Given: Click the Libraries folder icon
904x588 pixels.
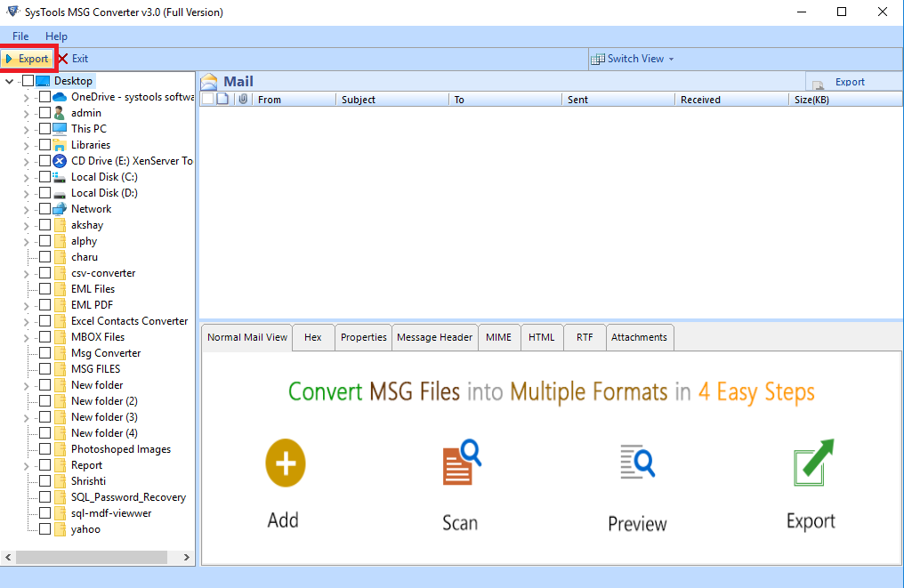Looking at the screenshot, I should [60, 145].
